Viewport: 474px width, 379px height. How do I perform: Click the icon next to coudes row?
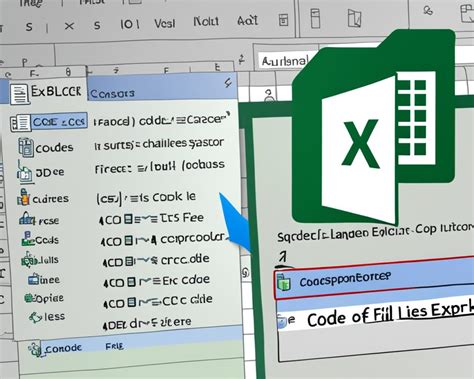26,148
